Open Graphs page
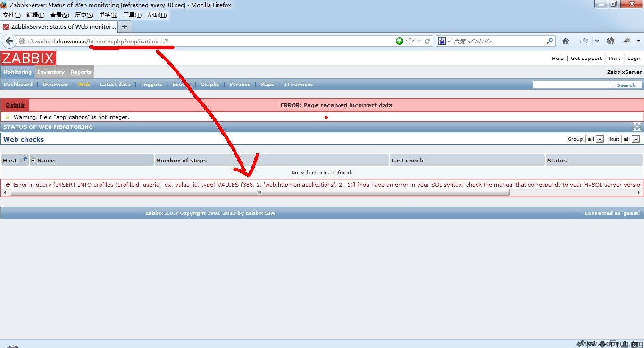This screenshot has height=348, width=644. [x=210, y=85]
